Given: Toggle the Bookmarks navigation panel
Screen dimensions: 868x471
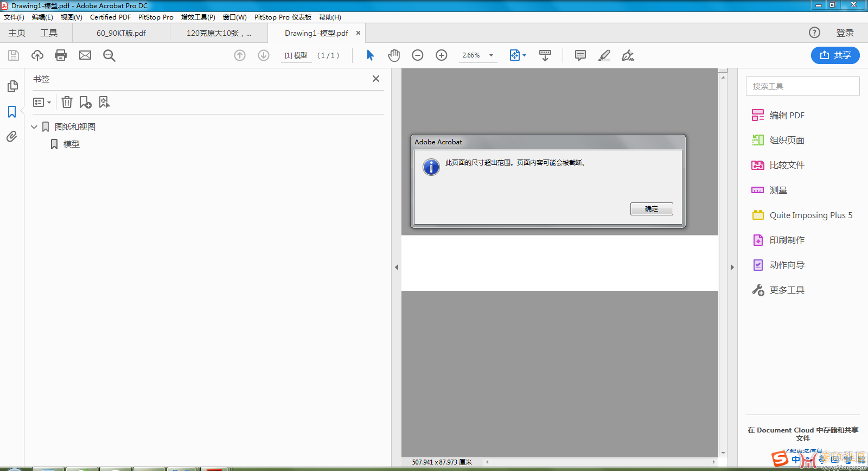Looking at the screenshot, I should pos(12,112).
